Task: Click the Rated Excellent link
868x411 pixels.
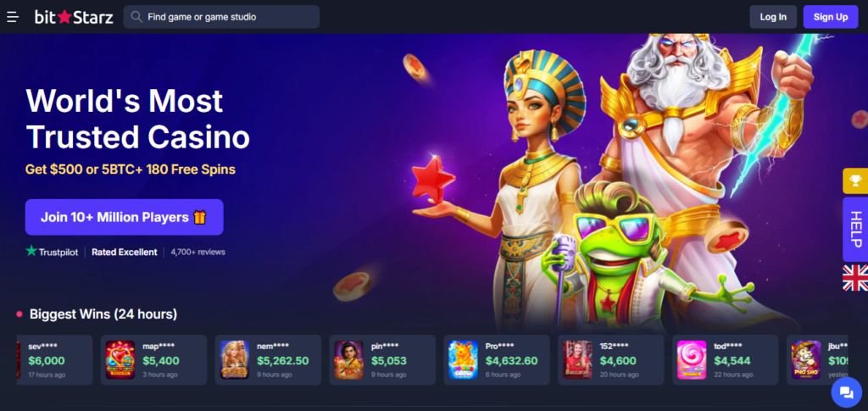Action: 125,252
